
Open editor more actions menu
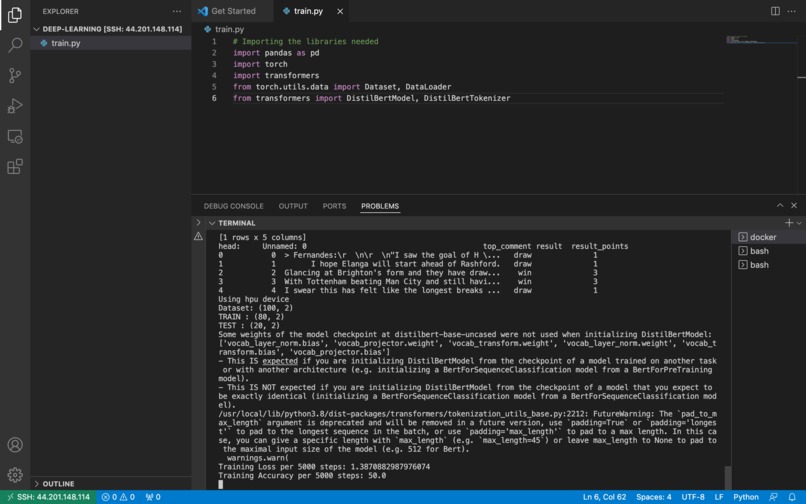point(792,11)
